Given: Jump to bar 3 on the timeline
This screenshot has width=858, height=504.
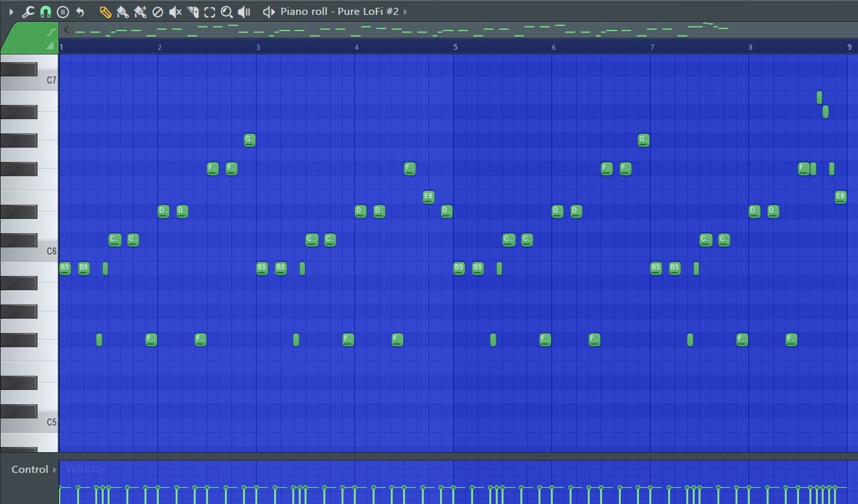Looking at the screenshot, I should (x=258, y=47).
